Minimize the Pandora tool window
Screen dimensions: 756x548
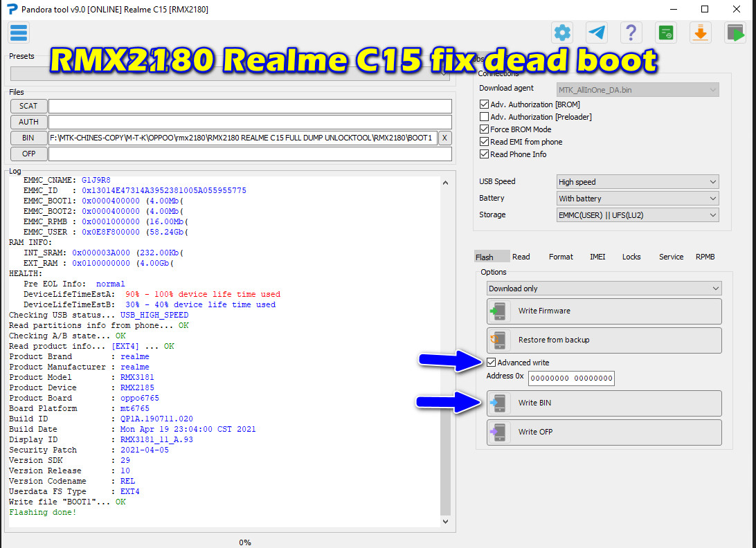[674, 9]
